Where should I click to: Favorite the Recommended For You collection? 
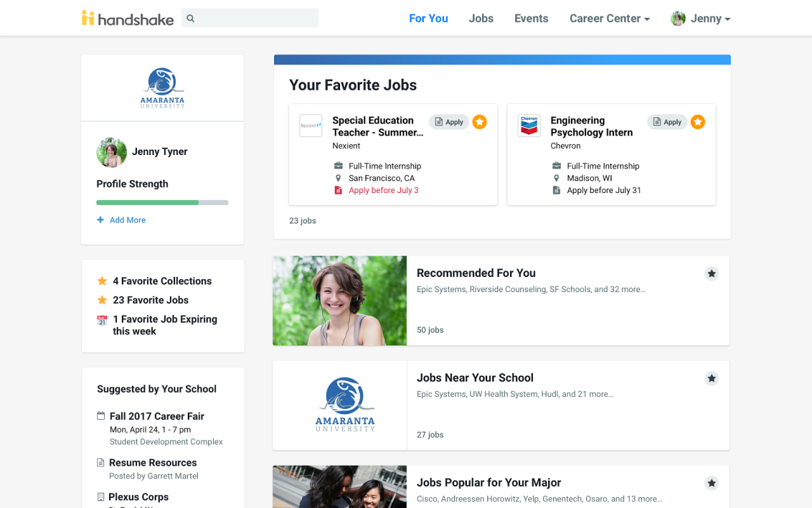pos(712,274)
